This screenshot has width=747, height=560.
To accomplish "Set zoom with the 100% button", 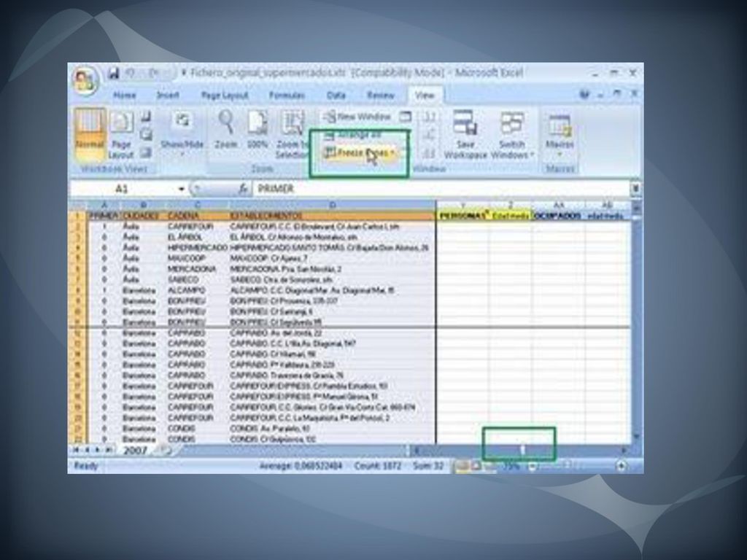I will coord(258,130).
